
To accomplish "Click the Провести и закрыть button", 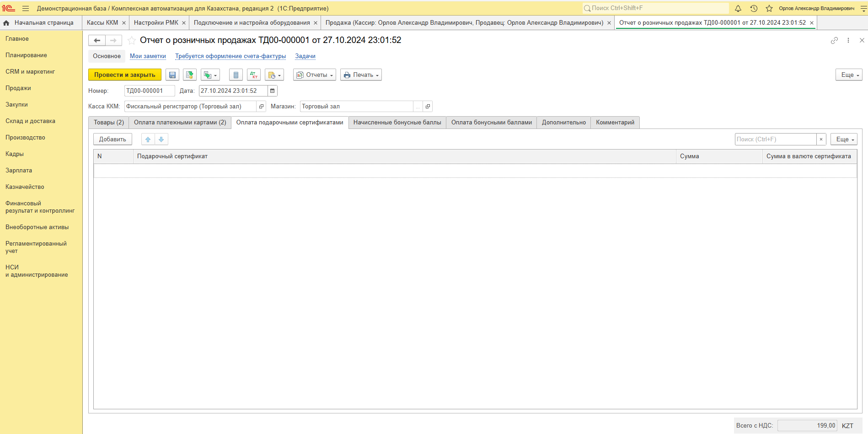I will [124, 75].
